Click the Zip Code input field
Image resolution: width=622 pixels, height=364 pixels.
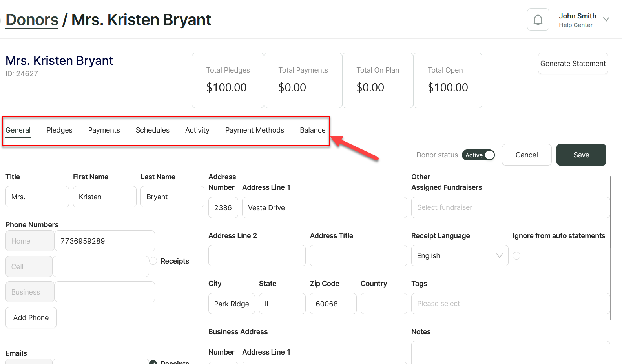pyautogui.click(x=333, y=304)
